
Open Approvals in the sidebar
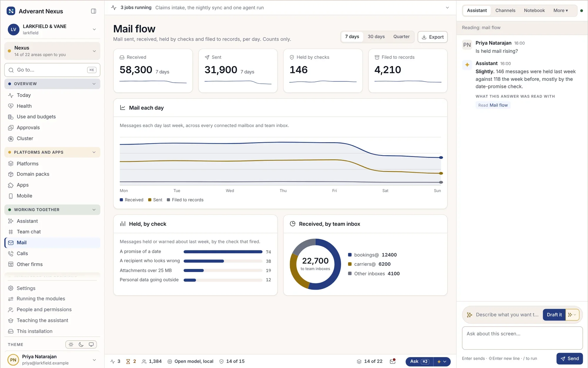pos(52,128)
